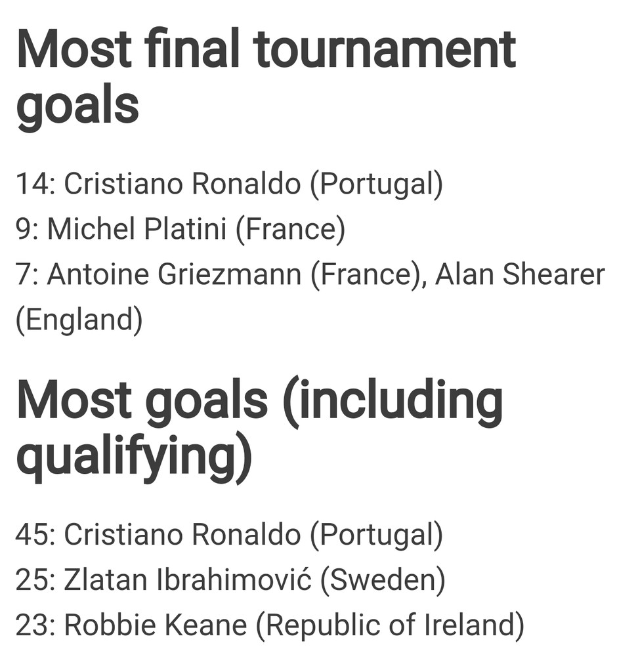Click Alan Shearer's name
Image resolution: width=638 pixels, height=672 pixels.
520,274
